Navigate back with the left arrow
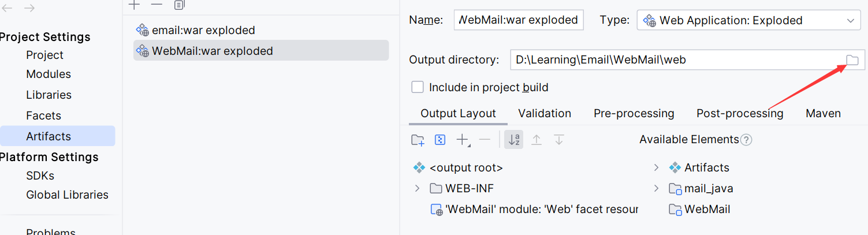The image size is (868, 235). 9,8
